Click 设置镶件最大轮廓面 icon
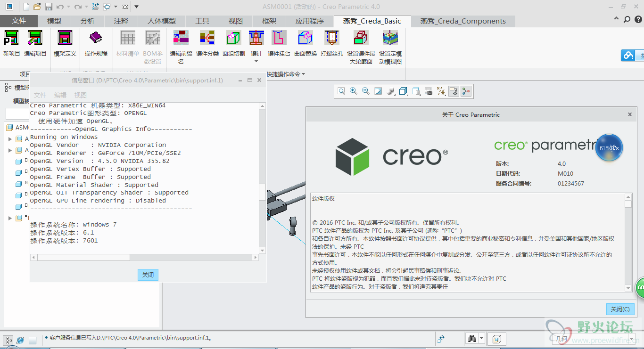This screenshot has width=644, height=349. tap(361, 38)
